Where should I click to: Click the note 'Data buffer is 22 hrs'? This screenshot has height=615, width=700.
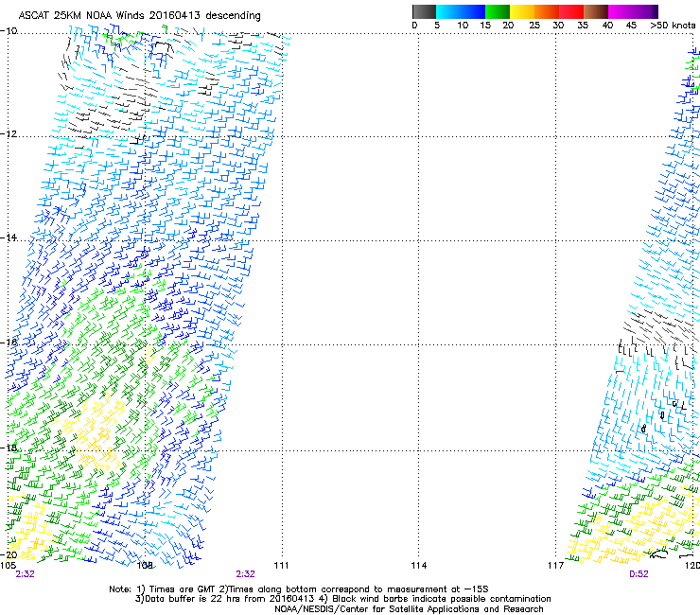pos(201,599)
